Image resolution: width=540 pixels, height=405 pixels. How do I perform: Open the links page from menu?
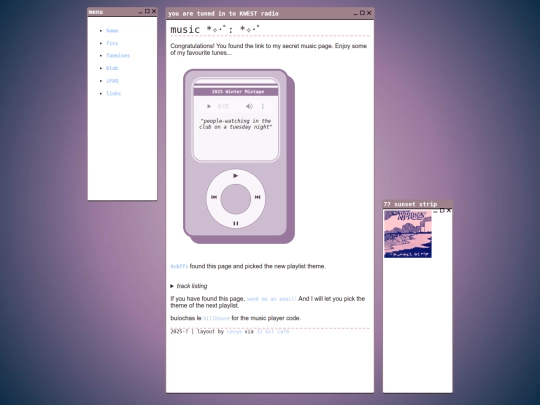(x=113, y=93)
